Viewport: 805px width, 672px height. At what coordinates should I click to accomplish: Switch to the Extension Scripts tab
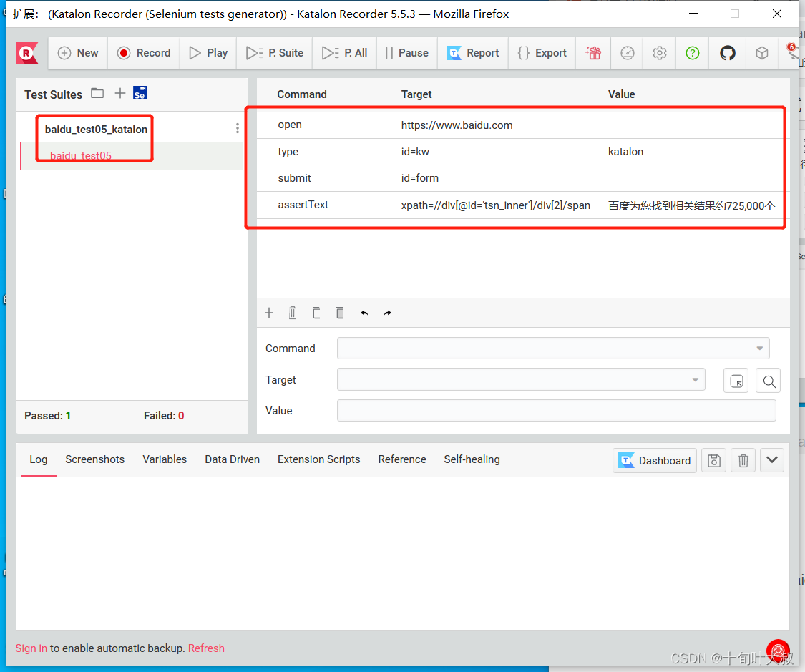coord(319,459)
